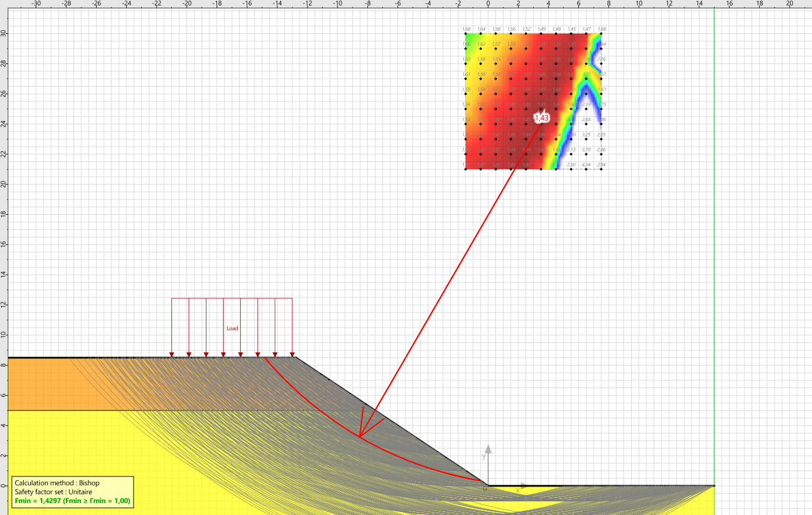
Task: Click the 2,64 safety factor value
Action: (586, 119)
